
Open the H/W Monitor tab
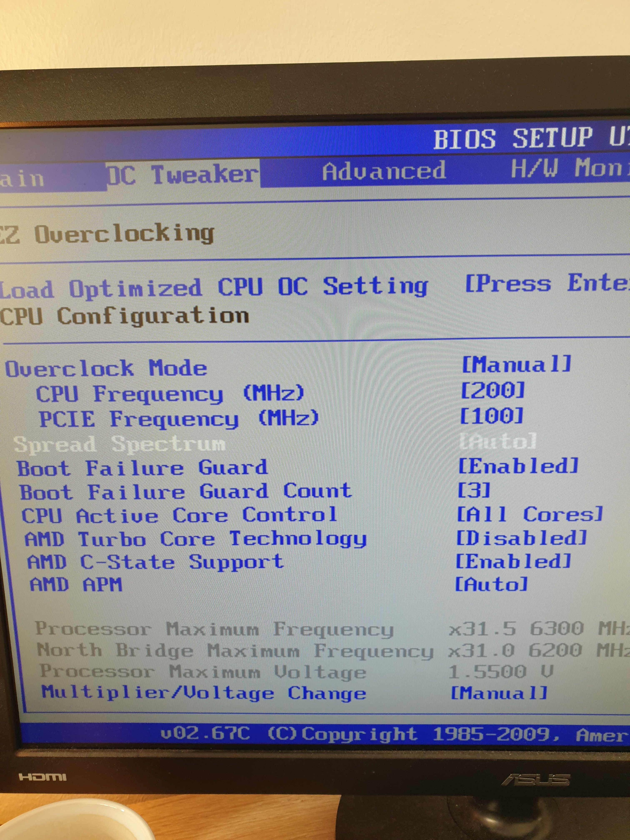coord(570,168)
